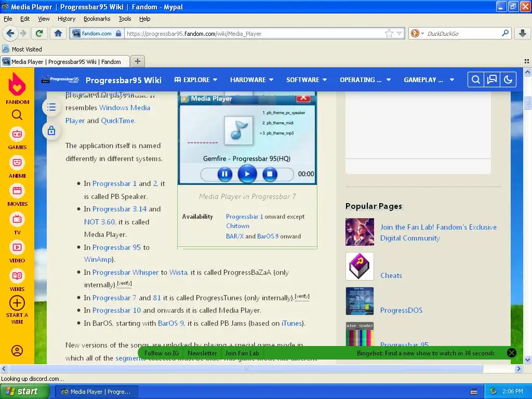This screenshot has width=532, height=399.
Task: Open the Bookmarks menu
Action: point(97,19)
